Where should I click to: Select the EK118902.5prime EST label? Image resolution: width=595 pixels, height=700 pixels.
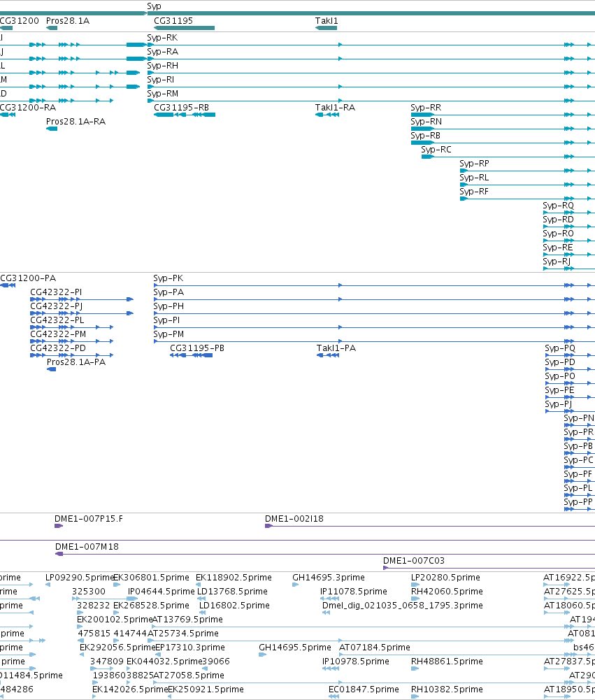pyautogui.click(x=234, y=577)
